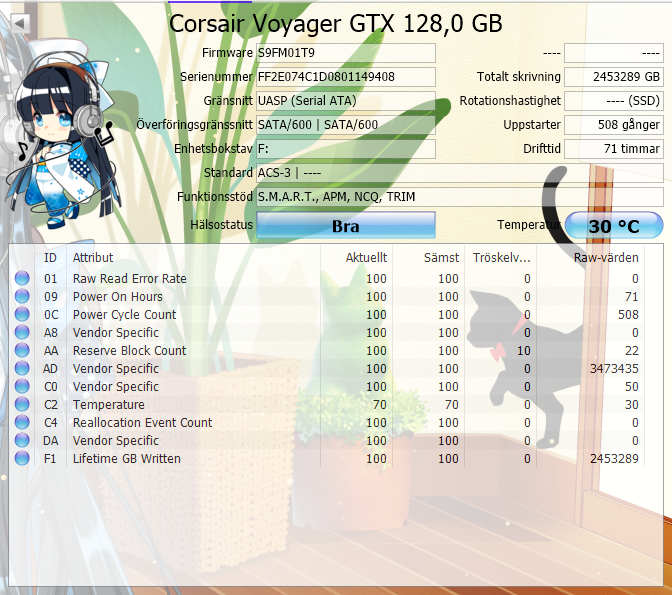Click the Aktuellt column header

click(356, 258)
